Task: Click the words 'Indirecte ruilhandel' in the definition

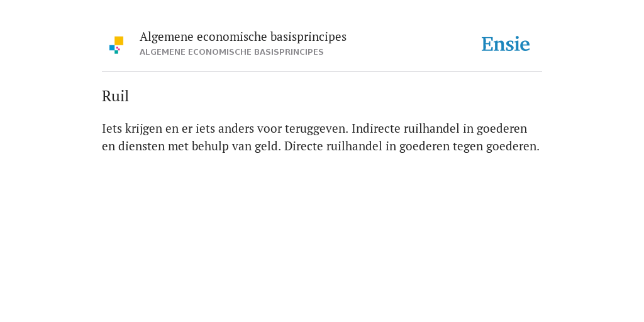Action: tap(406, 128)
